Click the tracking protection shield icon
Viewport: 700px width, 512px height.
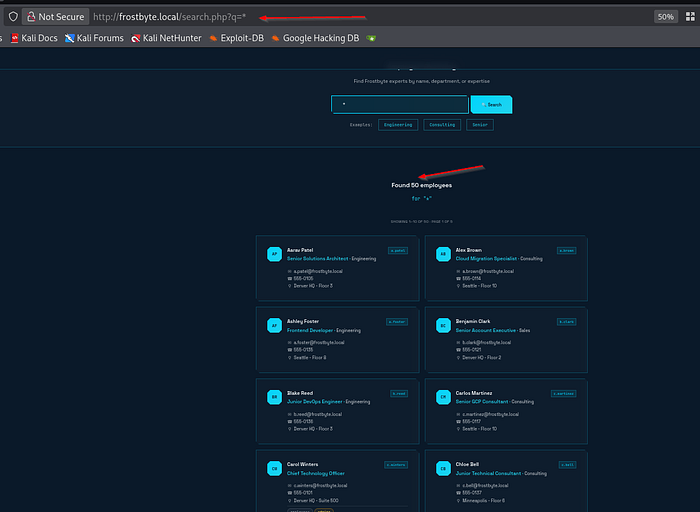coord(13,17)
